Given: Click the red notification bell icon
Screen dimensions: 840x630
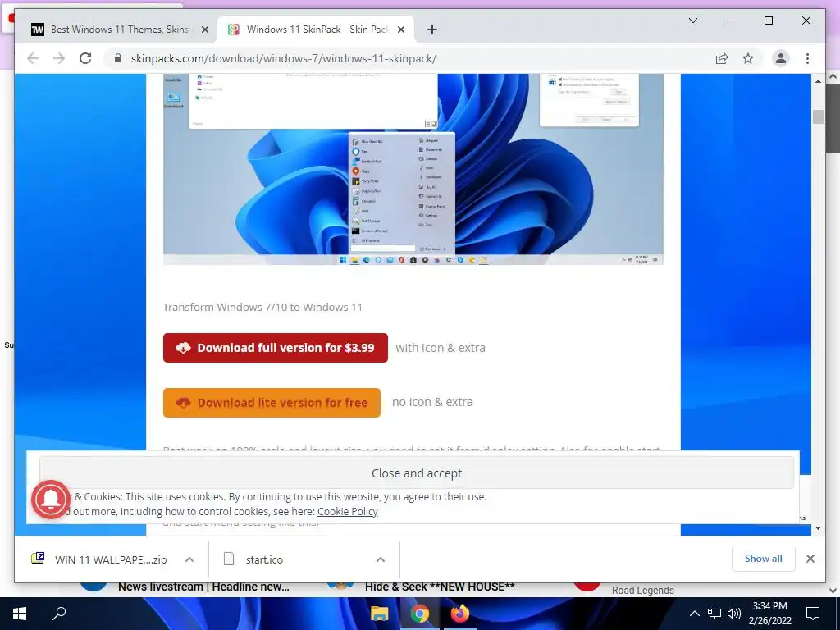Looking at the screenshot, I should point(51,500).
